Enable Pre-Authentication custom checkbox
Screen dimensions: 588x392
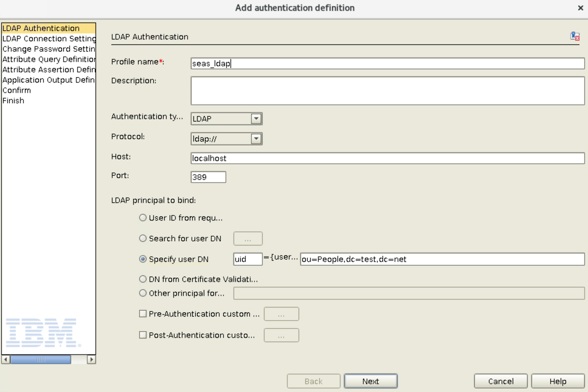point(142,314)
